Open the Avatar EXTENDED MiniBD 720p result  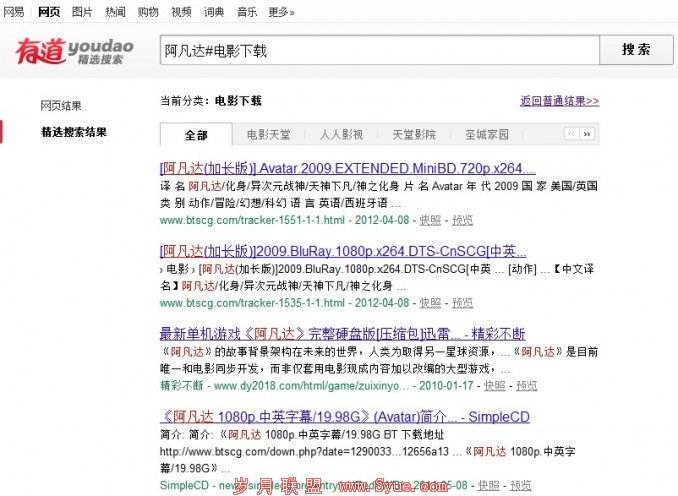tap(348, 168)
